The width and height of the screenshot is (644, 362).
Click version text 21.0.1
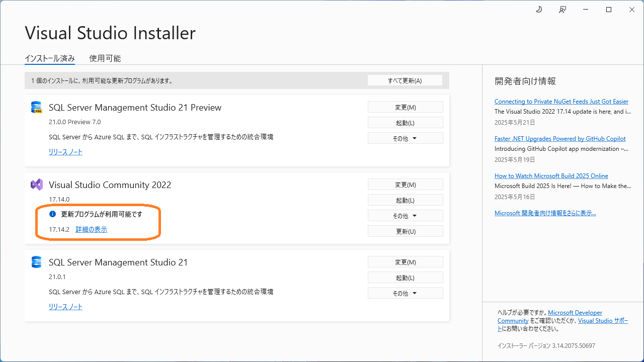click(x=57, y=277)
